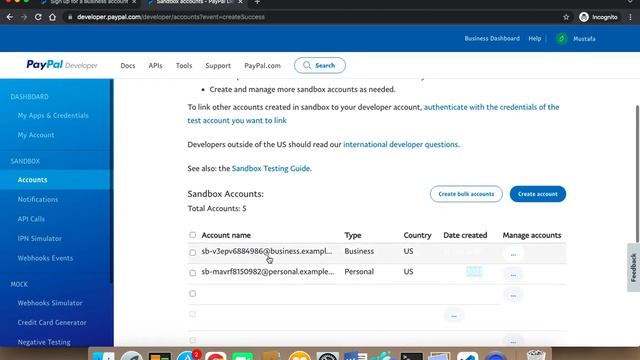This screenshot has width=640, height=360.
Task: Click the browser home icon
Action: click(x=52, y=17)
